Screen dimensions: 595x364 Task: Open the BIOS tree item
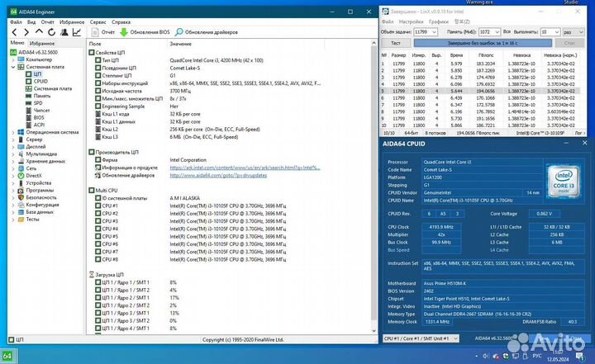click(x=39, y=117)
